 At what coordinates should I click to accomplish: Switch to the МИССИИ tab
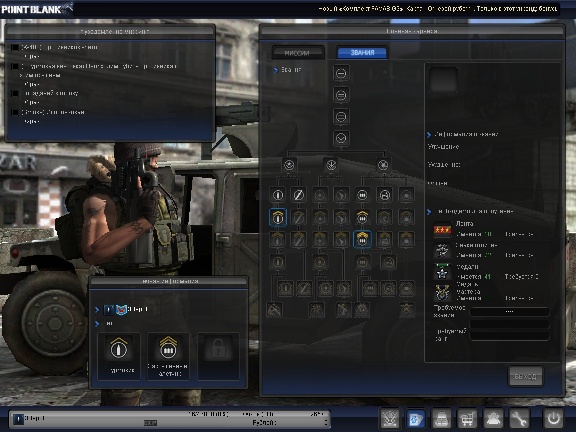298,53
